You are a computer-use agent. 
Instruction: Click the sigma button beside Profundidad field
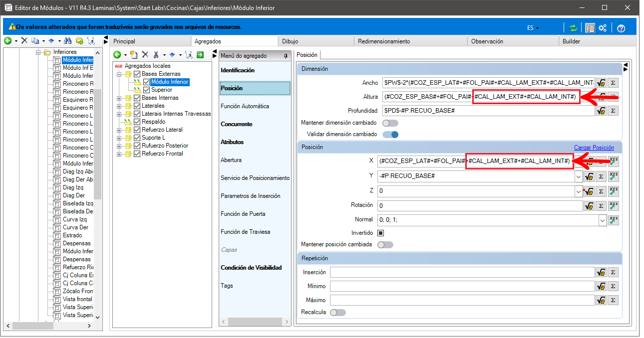point(613,111)
